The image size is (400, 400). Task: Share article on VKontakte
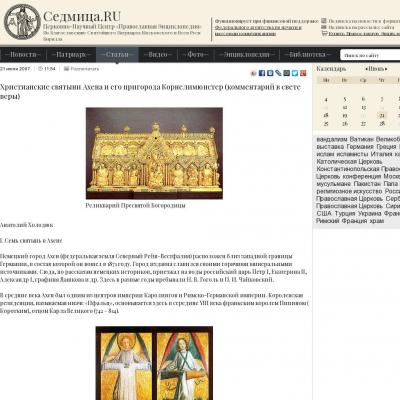click(270, 73)
